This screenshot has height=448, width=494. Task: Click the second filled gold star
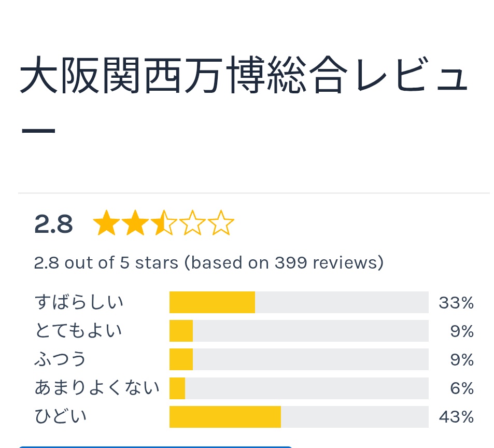coord(135,223)
